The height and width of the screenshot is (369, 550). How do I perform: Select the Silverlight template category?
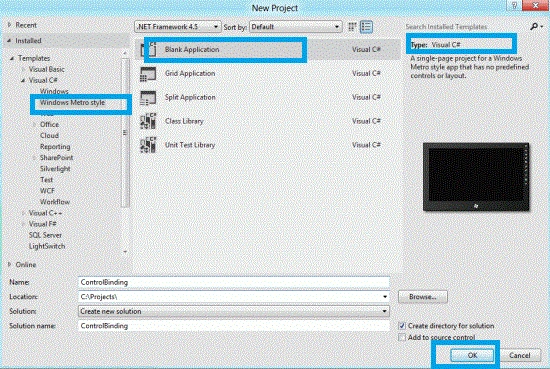(x=55, y=169)
